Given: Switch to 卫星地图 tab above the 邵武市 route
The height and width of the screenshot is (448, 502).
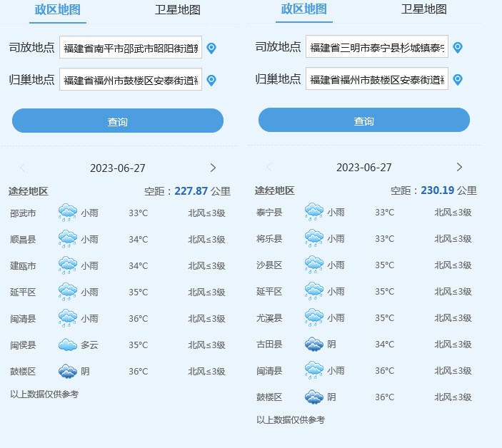Looking at the screenshot, I should click(x=177, y=10).
